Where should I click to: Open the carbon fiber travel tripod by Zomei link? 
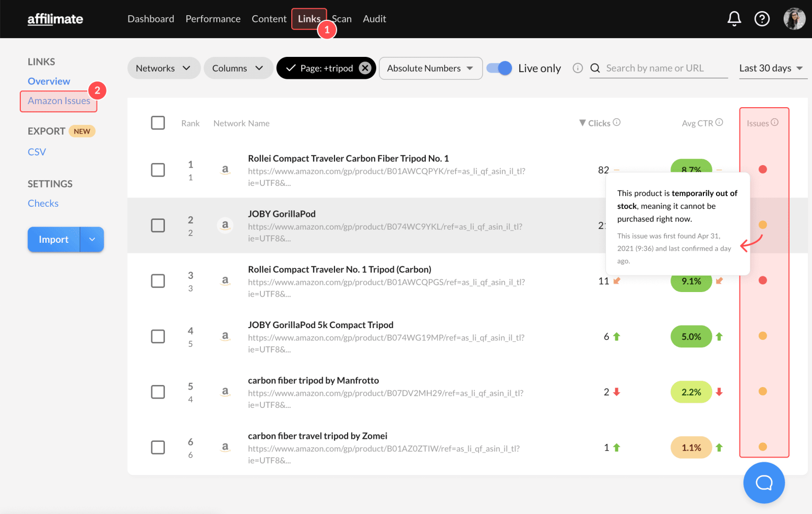pyautogui.click(x=318, y=436)
